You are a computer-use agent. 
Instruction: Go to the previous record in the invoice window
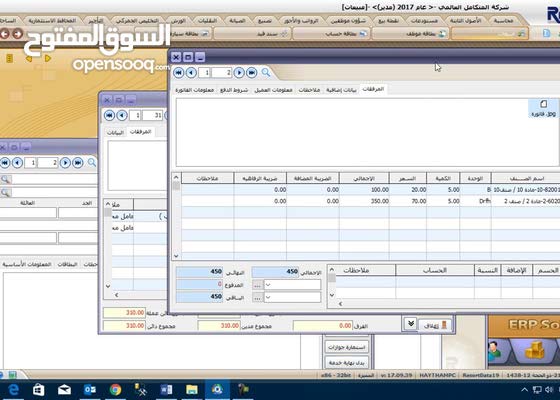191,73
